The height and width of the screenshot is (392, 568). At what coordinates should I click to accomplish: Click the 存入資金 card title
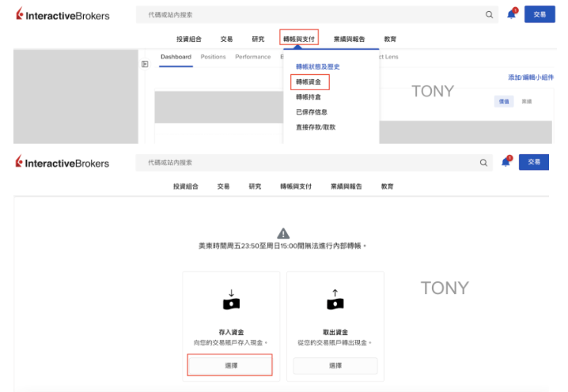pos(231,332)
